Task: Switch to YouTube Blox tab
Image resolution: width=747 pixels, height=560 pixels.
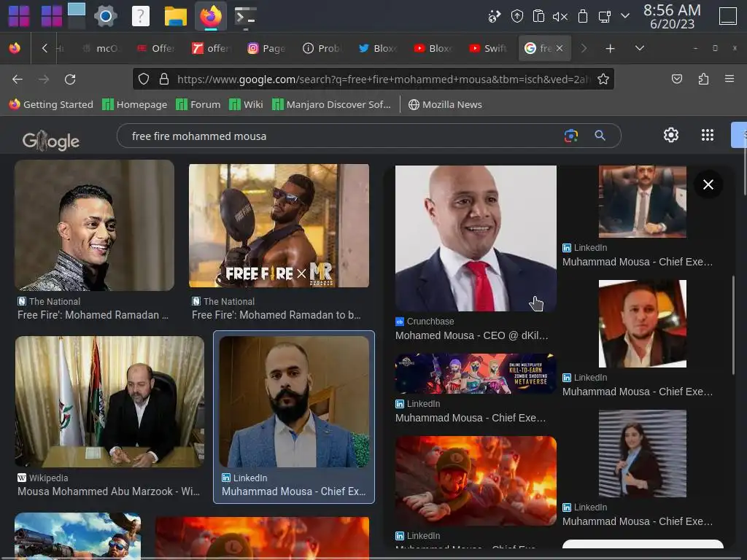Action: click(433, 48)
